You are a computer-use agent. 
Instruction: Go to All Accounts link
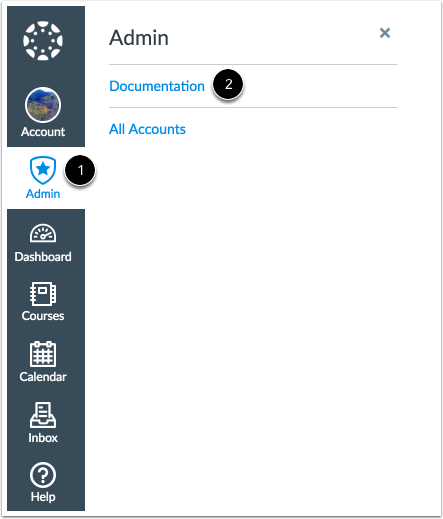(x=147, y=129)
